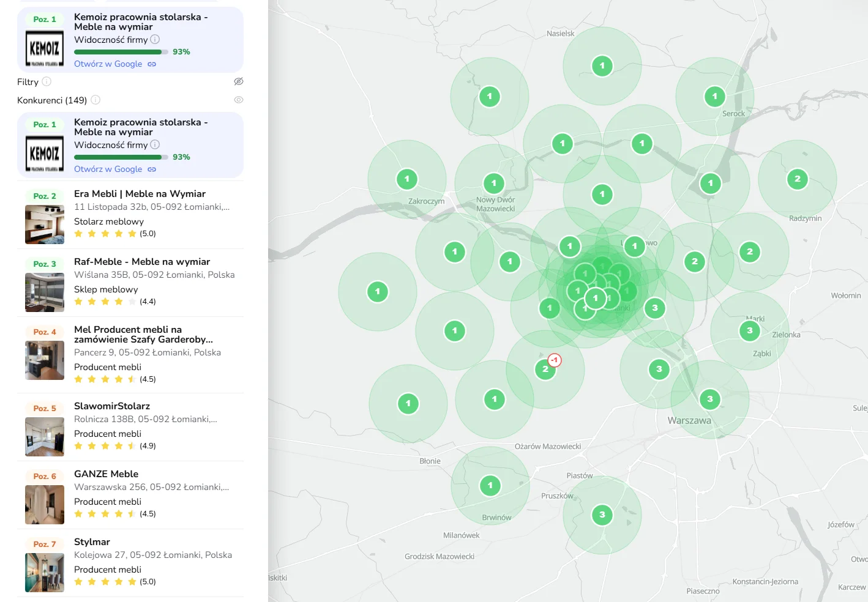This screenshot has height=602, width=868.
Task: Click Era Mebli's 5.0 star rating
Action: point(115,234)
